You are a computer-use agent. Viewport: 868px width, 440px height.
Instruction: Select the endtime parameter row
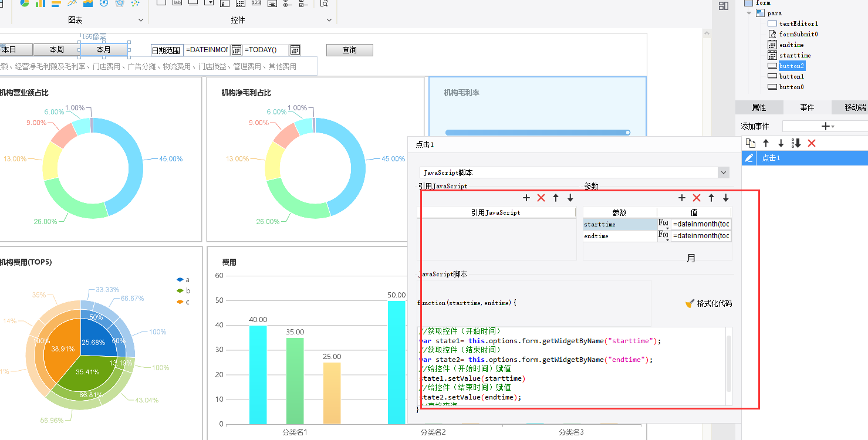point(620,236)
